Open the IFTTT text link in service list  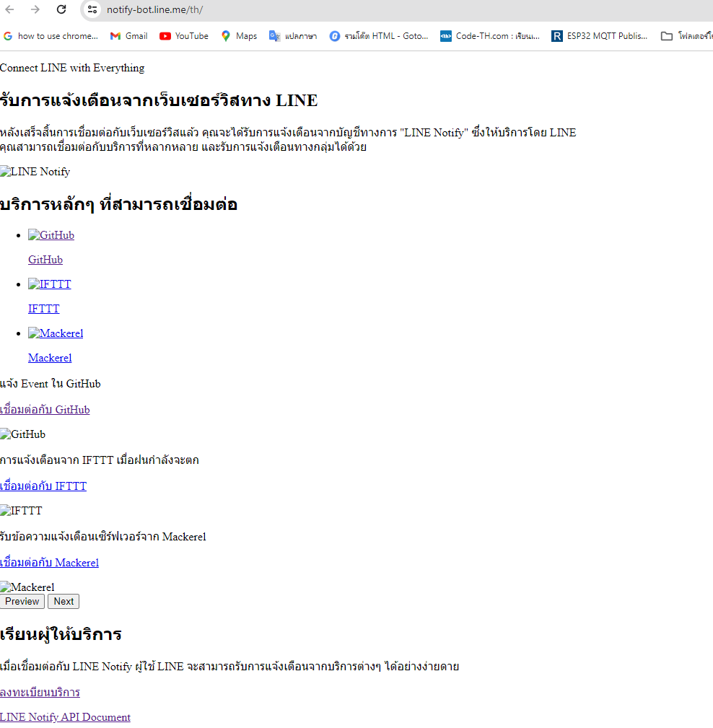(x=44, y=309)
